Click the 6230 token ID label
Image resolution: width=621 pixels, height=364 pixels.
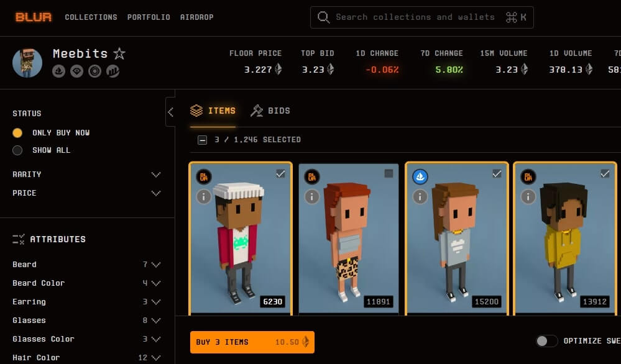[273, 301]
